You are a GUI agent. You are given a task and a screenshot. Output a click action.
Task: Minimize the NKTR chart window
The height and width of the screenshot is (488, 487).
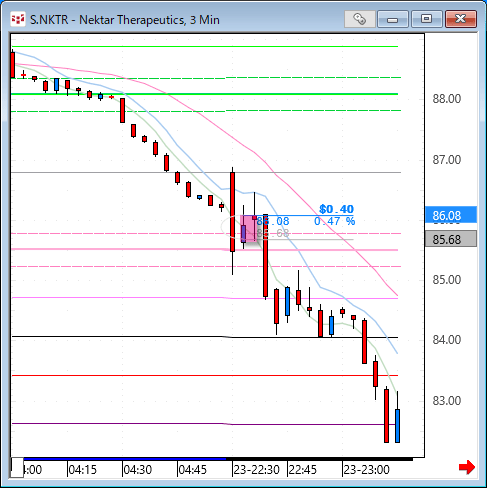click(393, 19)
